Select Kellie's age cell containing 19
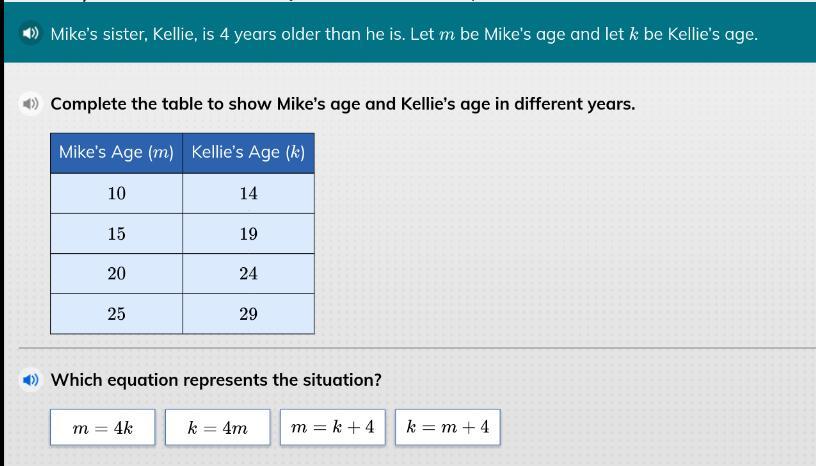This screenshot has width=816, height=466. [248, 234]
